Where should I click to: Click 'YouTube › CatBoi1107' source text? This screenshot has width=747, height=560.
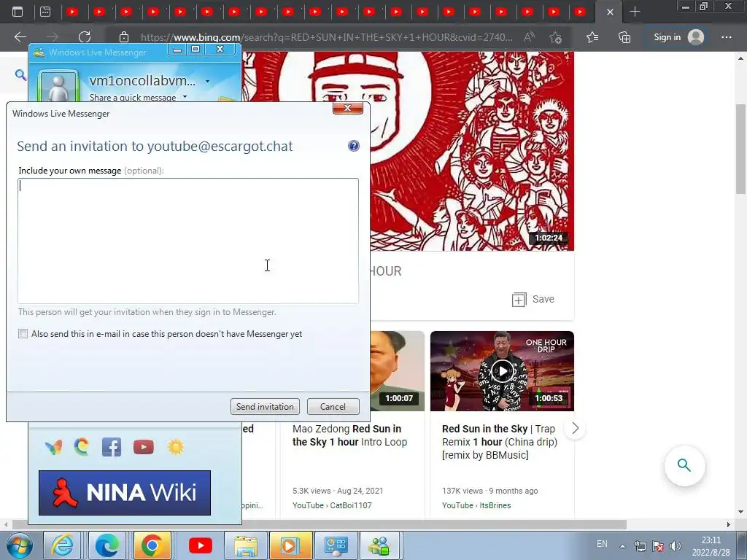(x=332, y=505)
